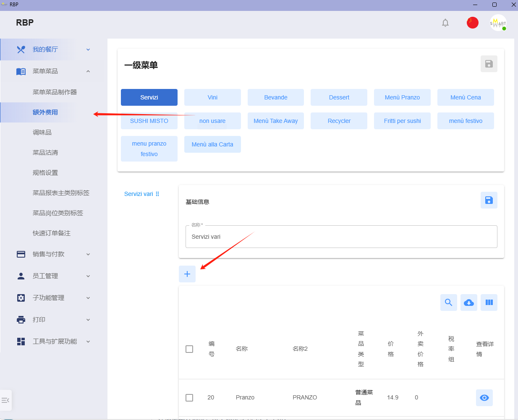The height and width of the screenshot is (420, 518).
Task: Open 规格设置 in the sidebar
Action: point(45,173)
